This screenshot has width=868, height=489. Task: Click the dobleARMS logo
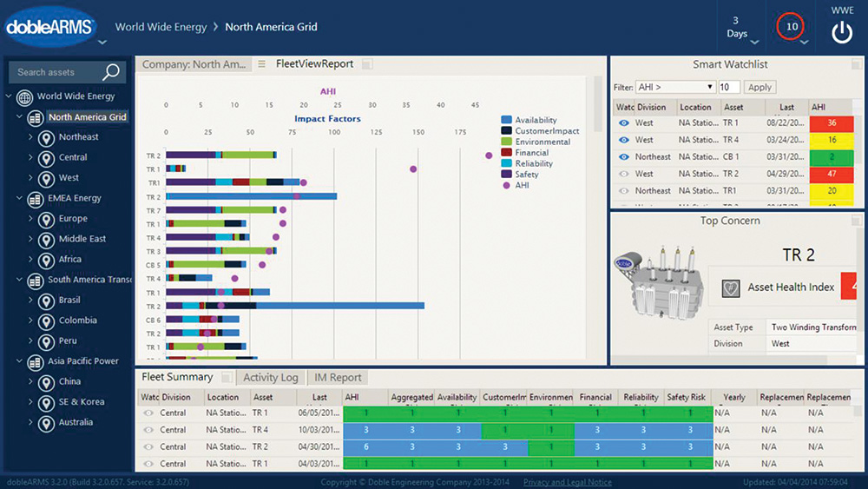(50, 26)
